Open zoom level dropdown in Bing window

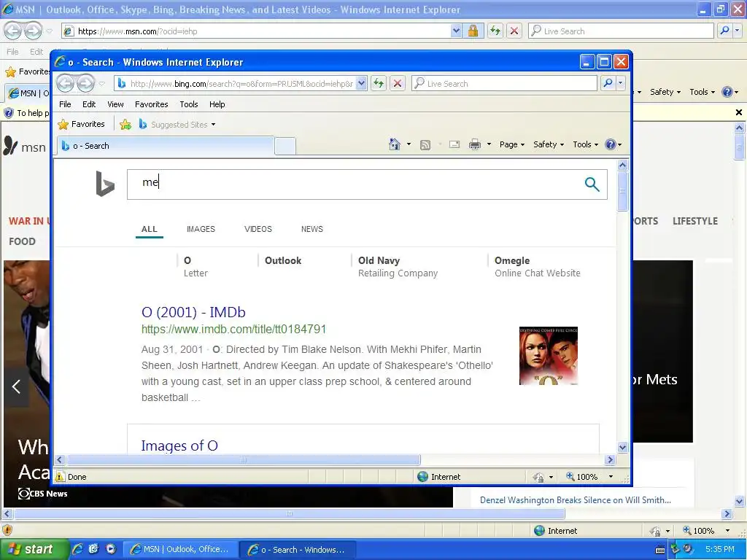(x=611, y=477)
